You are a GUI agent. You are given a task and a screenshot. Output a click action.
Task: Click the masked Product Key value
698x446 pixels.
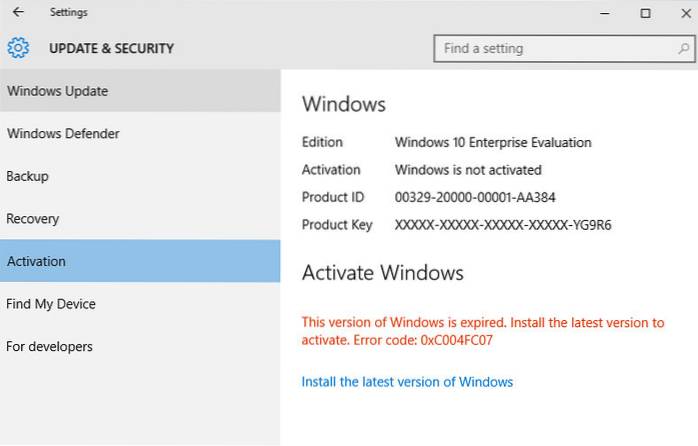tap(503, 225)
